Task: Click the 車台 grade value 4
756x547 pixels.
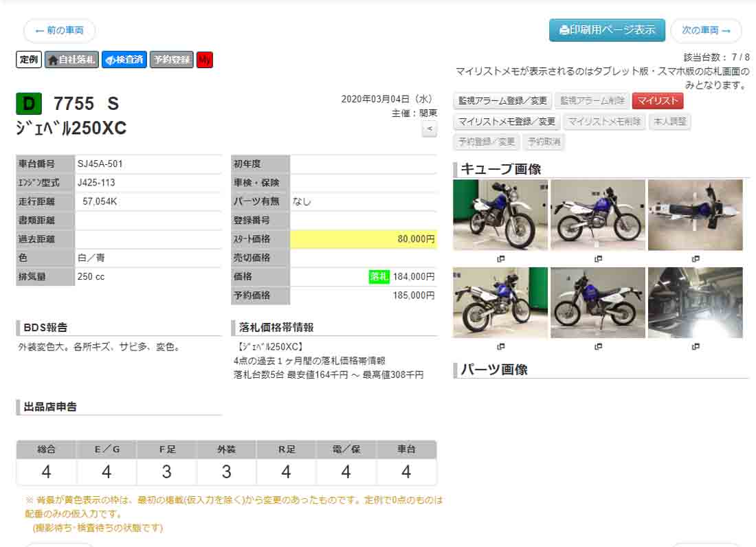Action: 406,472
